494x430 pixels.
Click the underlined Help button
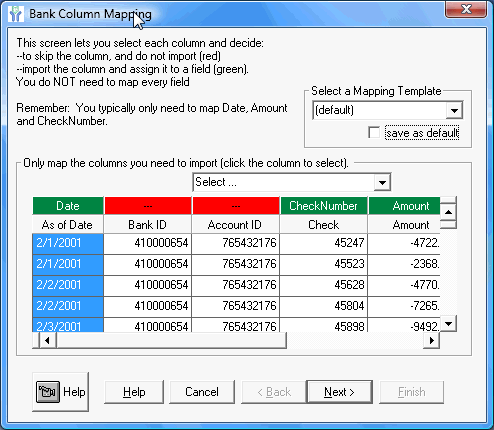pyautogui.click(x=134, y=392)
